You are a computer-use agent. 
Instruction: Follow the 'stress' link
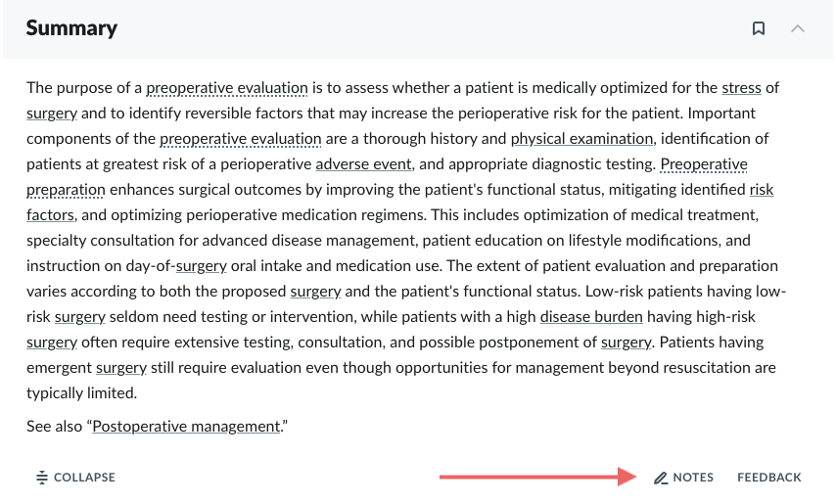pos(741,88)
